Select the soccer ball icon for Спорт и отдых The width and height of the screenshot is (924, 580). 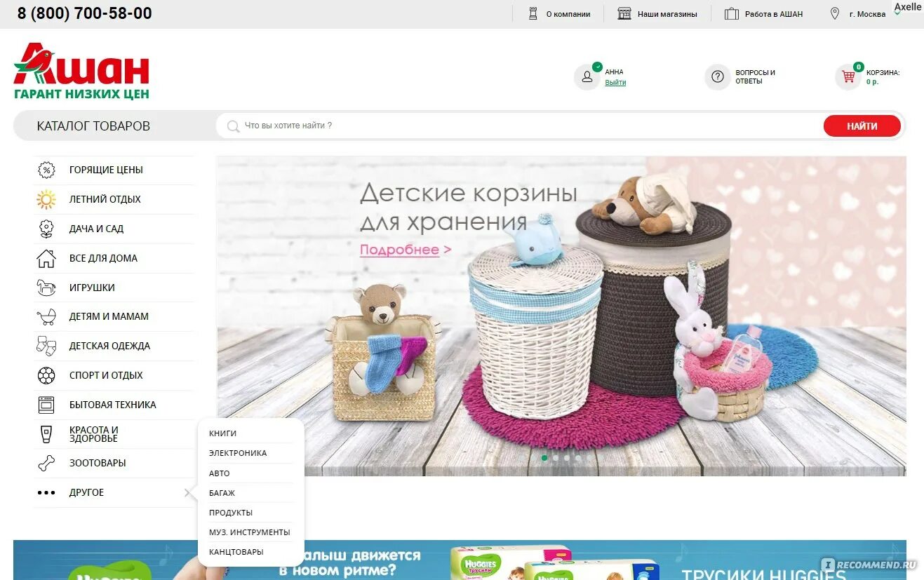(46, 375)
